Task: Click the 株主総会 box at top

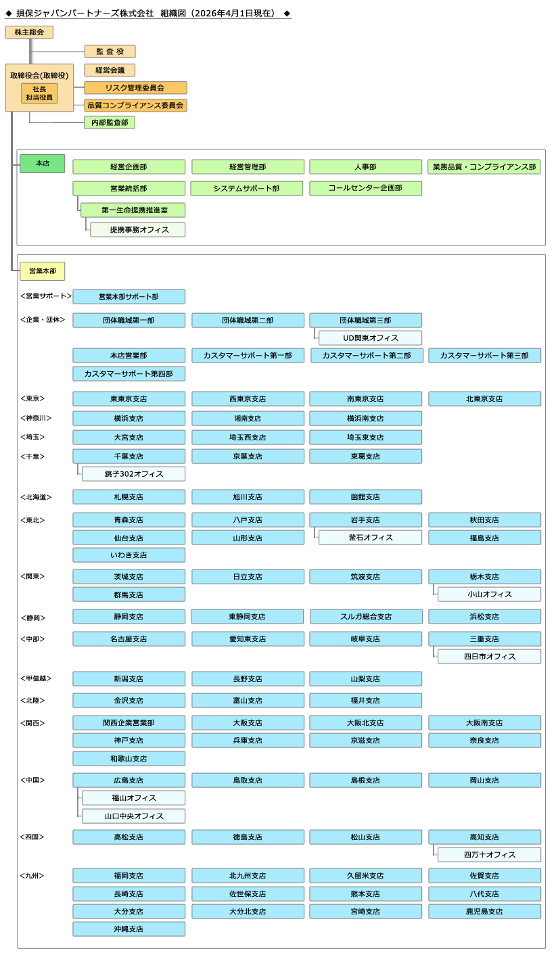Action: 29,32
